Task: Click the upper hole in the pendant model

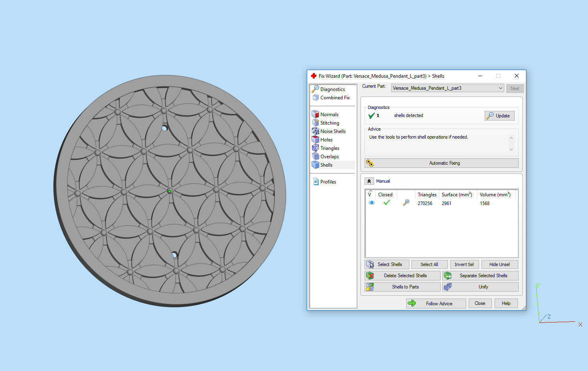Action: pyautogui.click(x=164, y=128)
